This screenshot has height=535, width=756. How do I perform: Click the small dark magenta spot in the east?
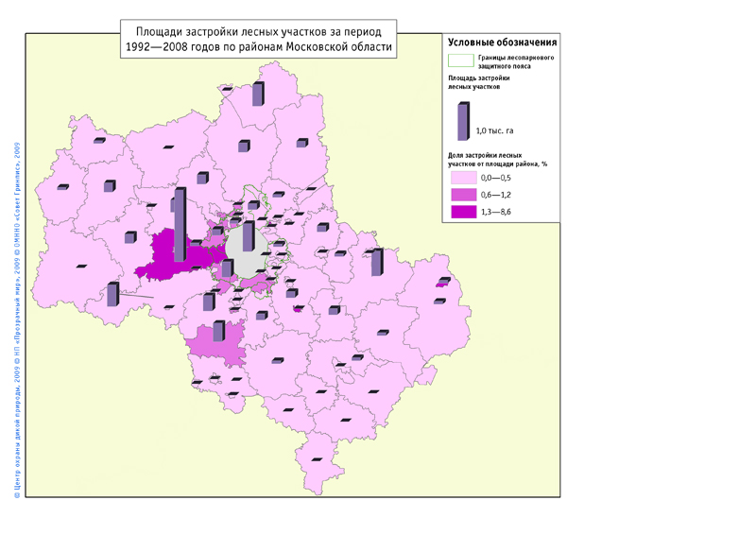(x=440, y=283)
